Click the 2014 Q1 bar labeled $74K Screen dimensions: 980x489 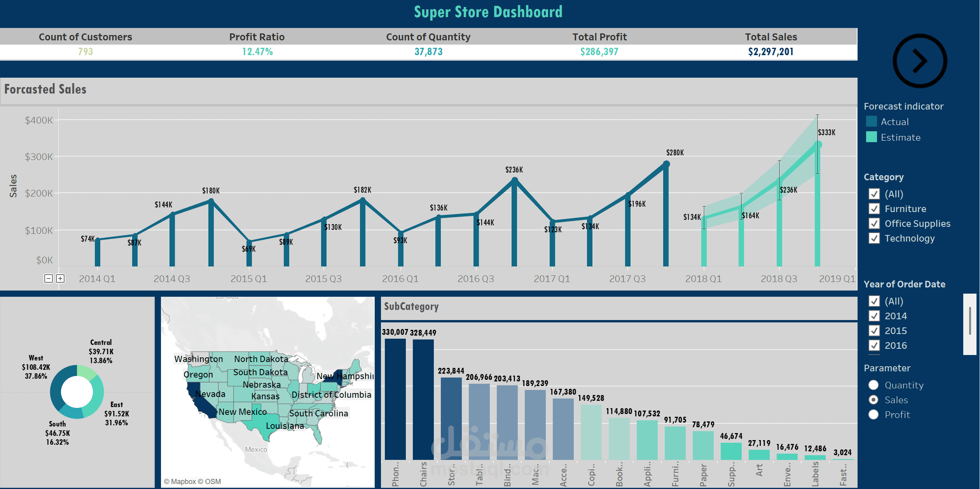tap(98, 253)
